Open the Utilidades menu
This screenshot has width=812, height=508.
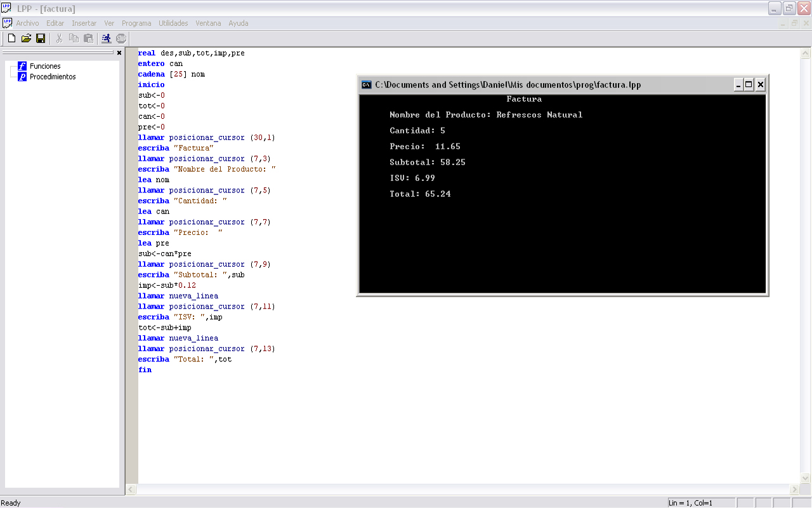[173, 23]
